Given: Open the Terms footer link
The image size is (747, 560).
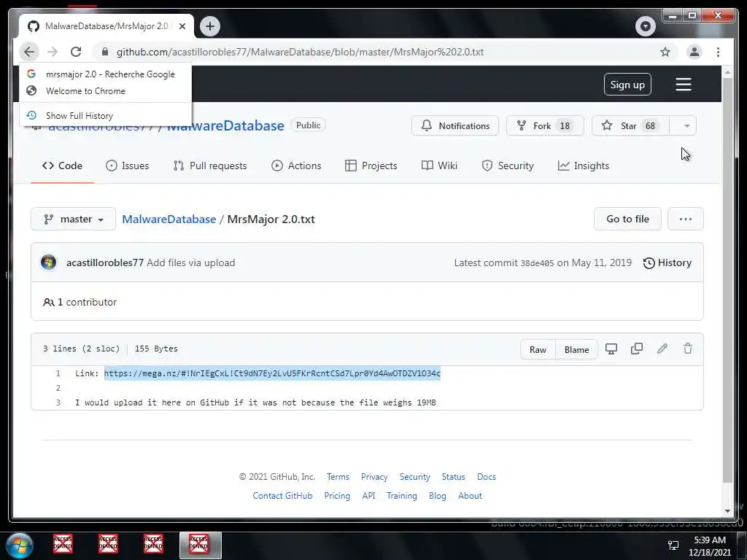Looking at the screenshot, I should (338, 477).
